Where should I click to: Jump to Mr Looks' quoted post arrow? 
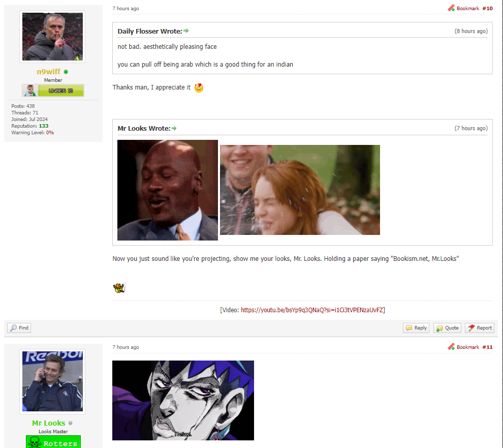[x=174, y=128]
